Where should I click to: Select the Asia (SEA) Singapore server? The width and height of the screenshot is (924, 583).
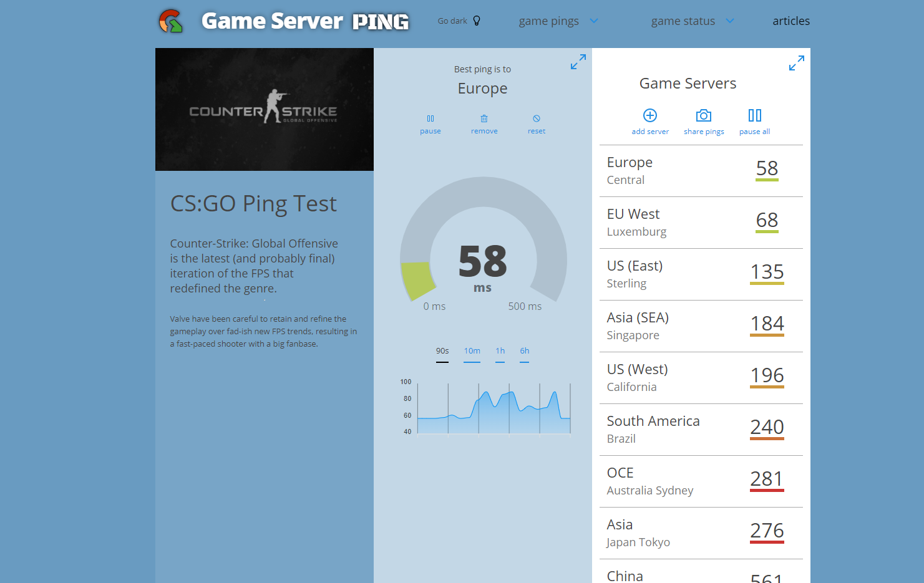pos(701,326)
